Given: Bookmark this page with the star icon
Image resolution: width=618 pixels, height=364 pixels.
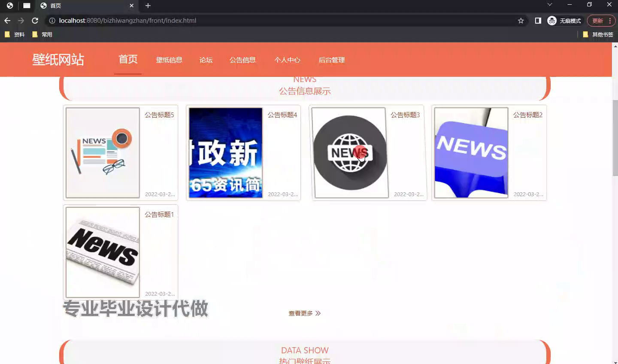Looking at the screenshot, I should point(521,21).
